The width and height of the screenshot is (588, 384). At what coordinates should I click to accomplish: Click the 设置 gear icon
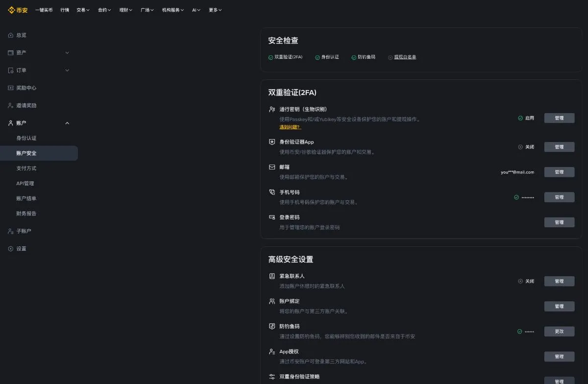(11, 248)
